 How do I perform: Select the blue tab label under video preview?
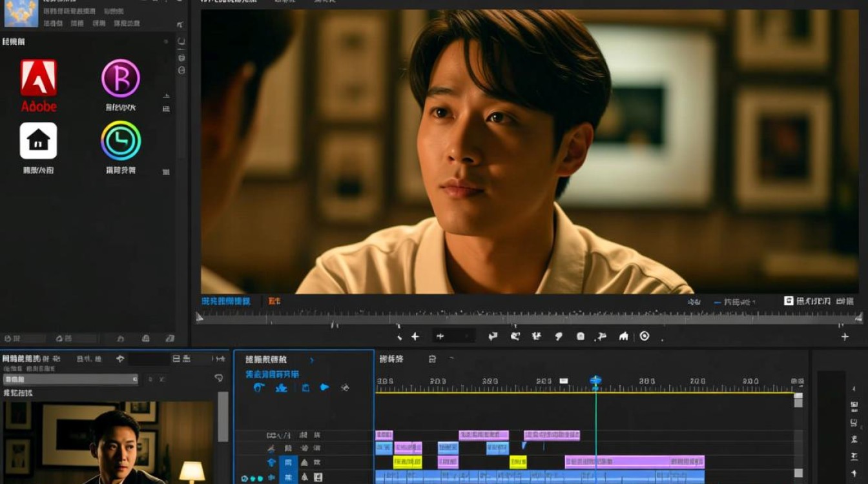pyautogui.click(x=225, y=301)
